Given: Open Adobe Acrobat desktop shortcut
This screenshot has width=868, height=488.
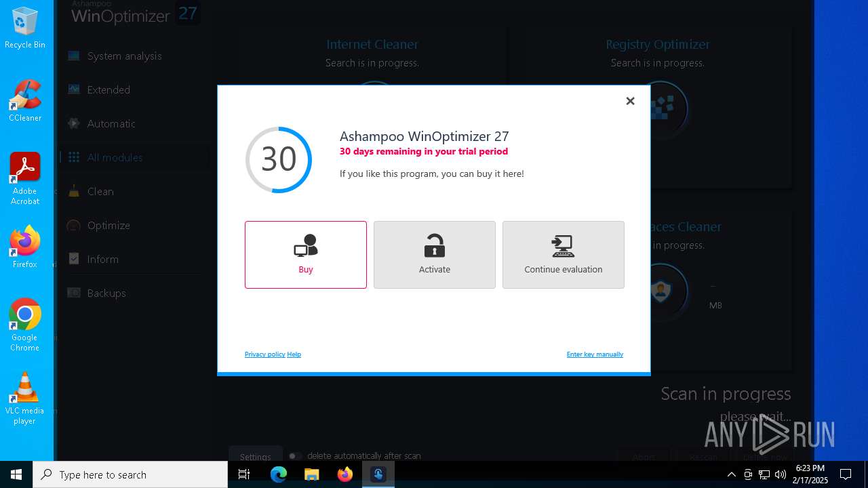Looking at the screenshot, I should click(x=25, y=179).
